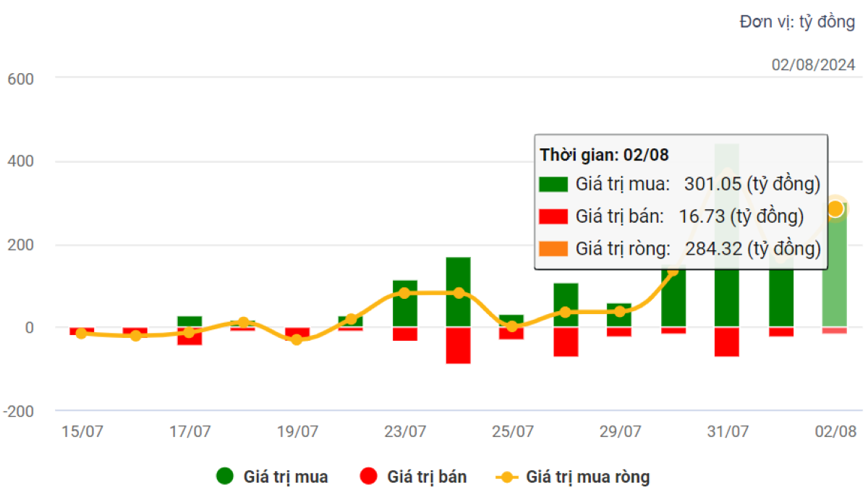The image size is (868, 500).
Task: Click the 02/08/2024 date text
Action: pos(813,65)
